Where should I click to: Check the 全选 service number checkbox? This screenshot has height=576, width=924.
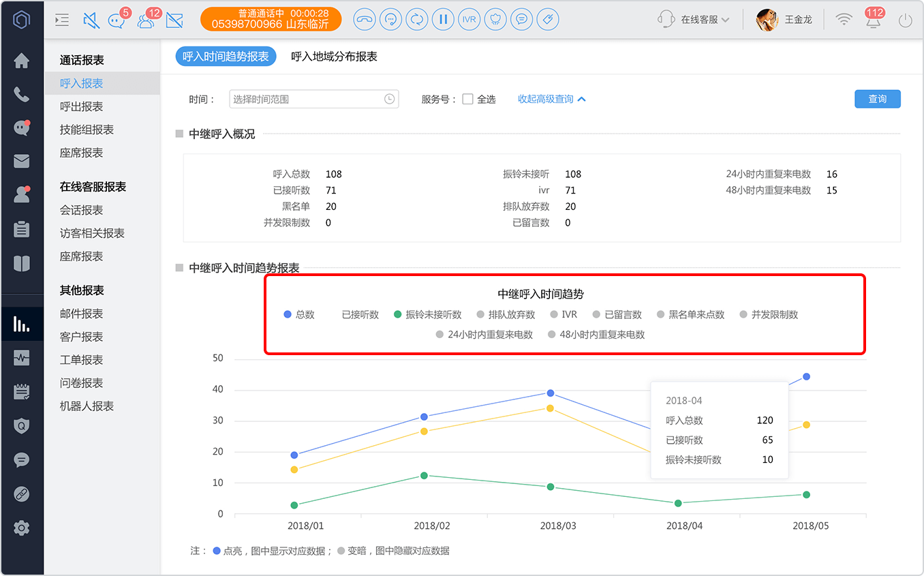467,99
